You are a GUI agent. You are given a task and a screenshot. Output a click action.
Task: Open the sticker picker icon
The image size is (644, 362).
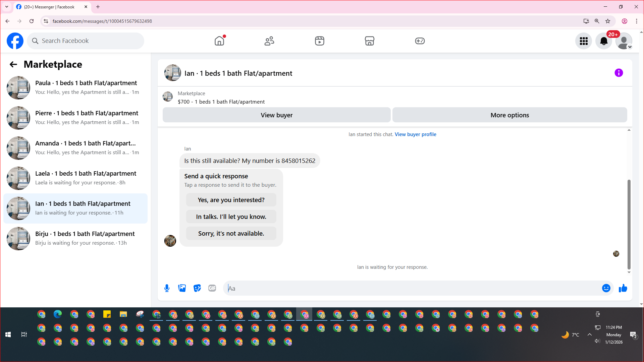tap(197, 288)
